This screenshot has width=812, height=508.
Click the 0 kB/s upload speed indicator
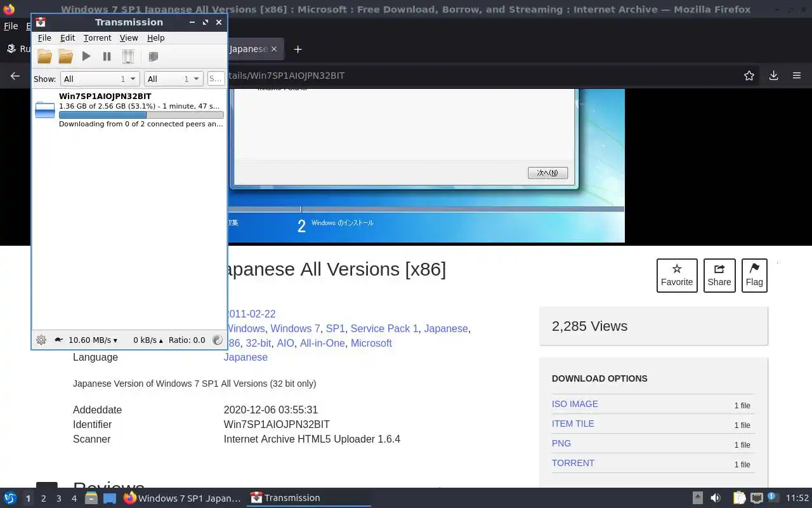pyautogui.click(x=148, y=340)
